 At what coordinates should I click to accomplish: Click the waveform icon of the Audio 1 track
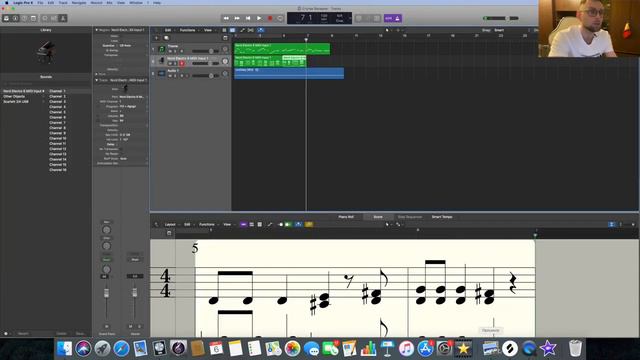[x=162, y=73]
